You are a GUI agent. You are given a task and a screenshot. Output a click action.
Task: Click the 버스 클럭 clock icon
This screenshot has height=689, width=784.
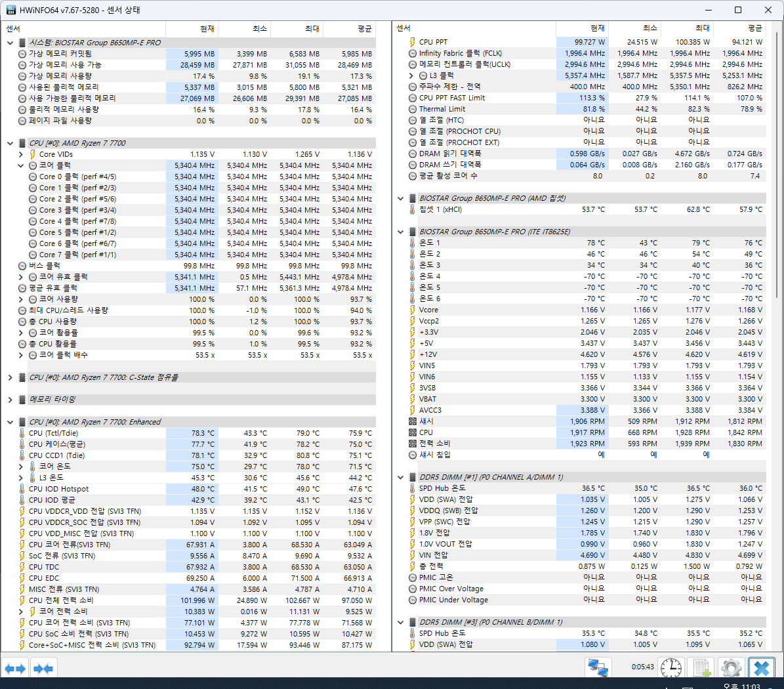pos(22,266)
